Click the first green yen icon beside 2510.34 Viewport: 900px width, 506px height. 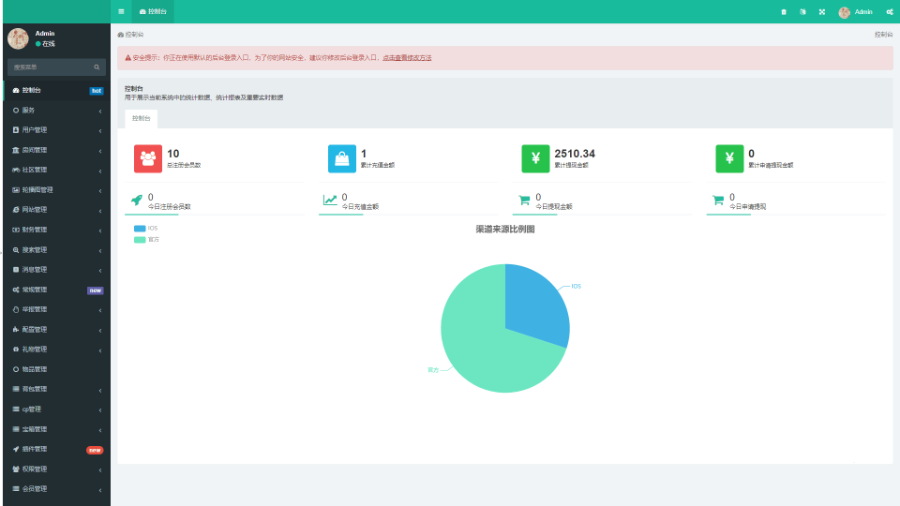[535, 158]
